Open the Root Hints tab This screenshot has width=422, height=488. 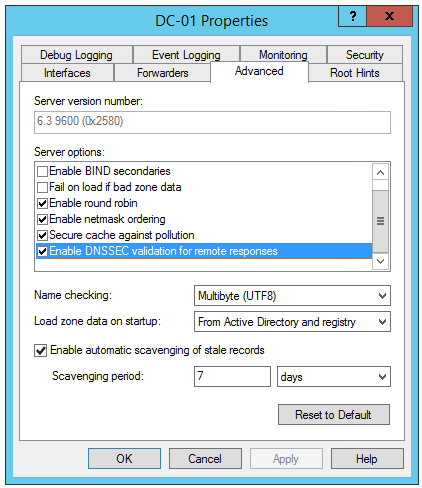pyautogui.click(x=355, y=73)
